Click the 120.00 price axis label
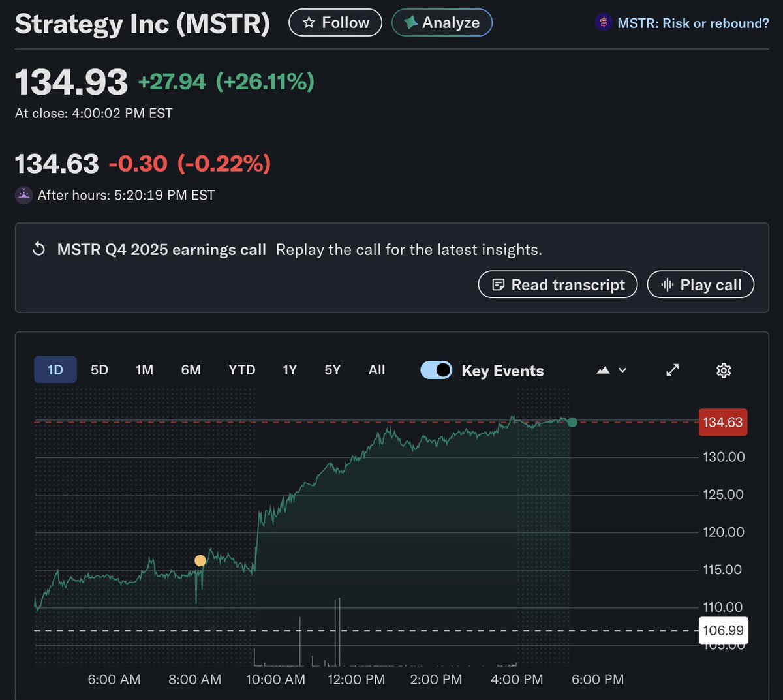The image size is (783, 700). [x=724, y=532]
